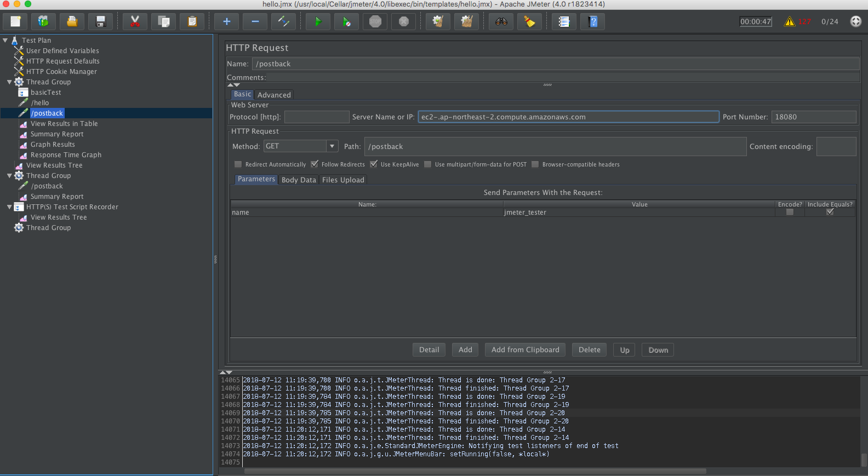Click the Clear All double-broom icon
This screenshot has height=476, width=868.
point(466,22)
